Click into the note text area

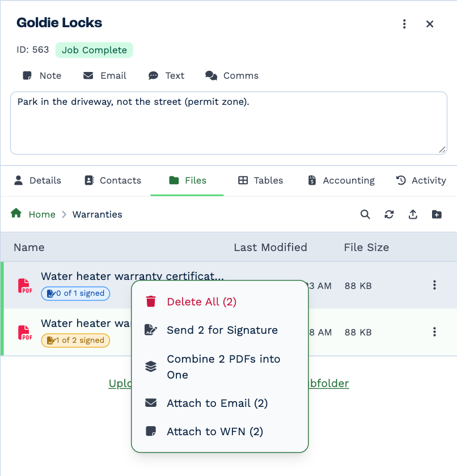pyautogui.click(x=228, y=123)
